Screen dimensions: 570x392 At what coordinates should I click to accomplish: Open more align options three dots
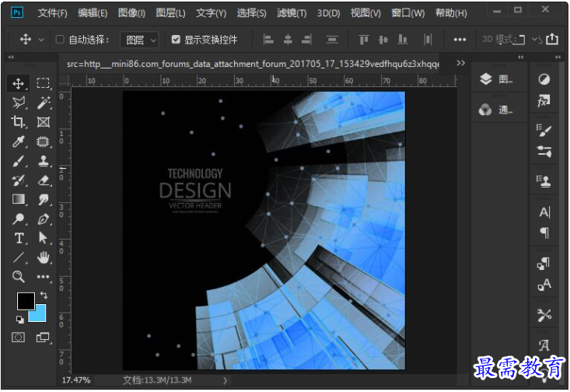coord(460,40)
